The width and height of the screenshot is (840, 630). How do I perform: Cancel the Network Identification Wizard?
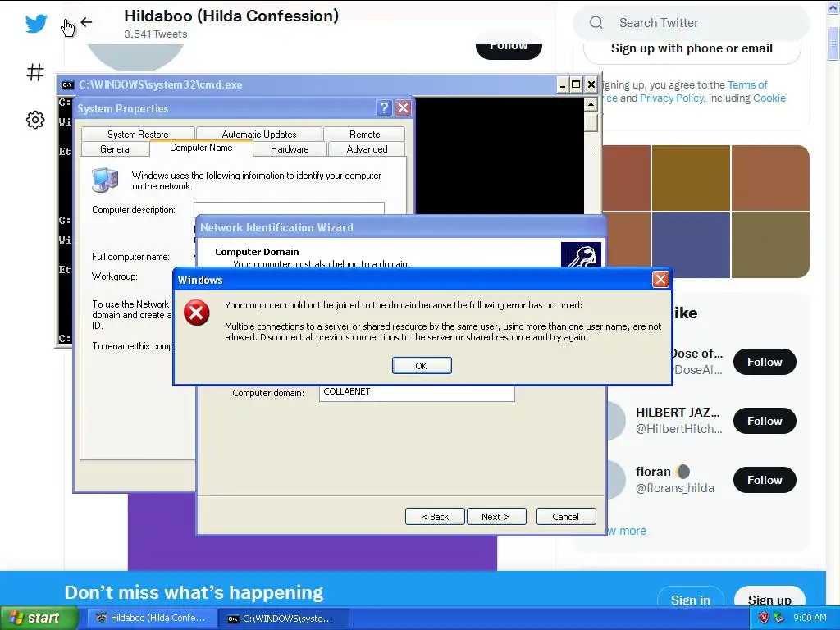pyautogui.click(x=566, y=517)
